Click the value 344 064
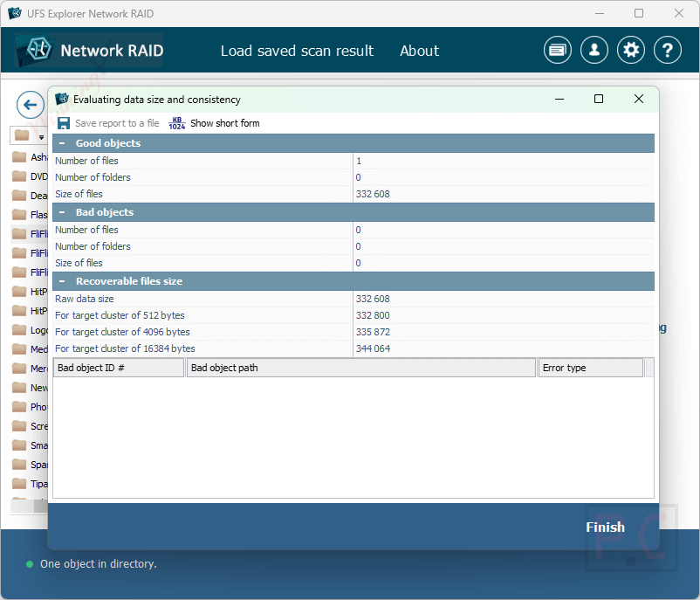Screen dimensions: 700x600 [x=373, y=348]
